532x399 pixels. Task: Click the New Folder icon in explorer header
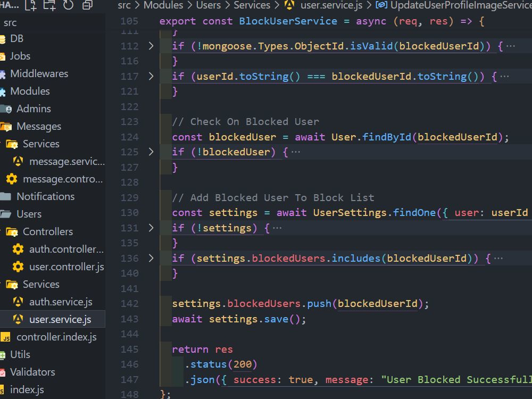(x=49, y=5)
